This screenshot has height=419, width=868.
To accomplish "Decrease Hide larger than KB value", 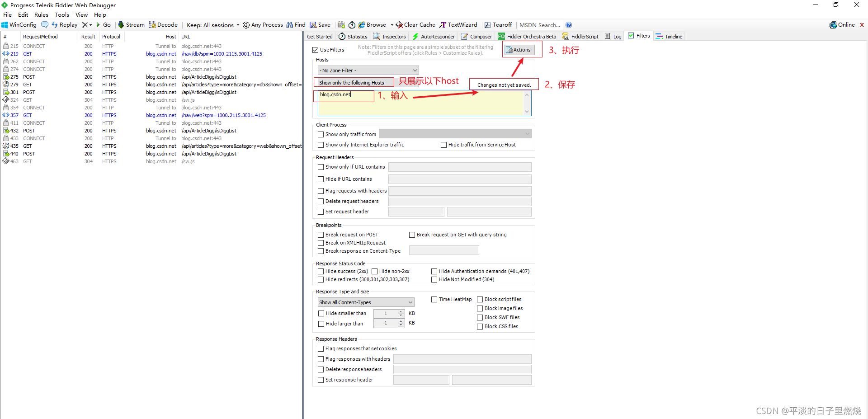I will pyautogui.click(x=401, y=325).
